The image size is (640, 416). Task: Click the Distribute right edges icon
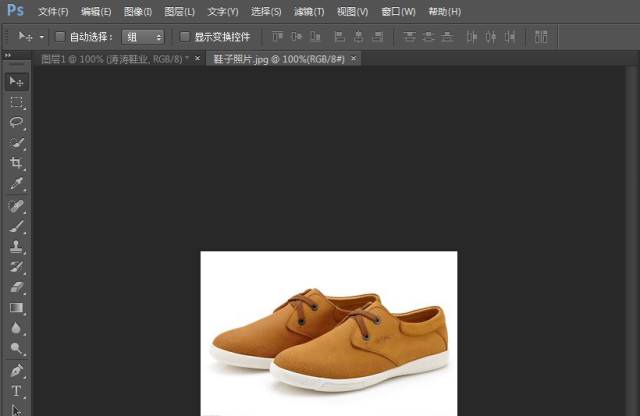510,37
